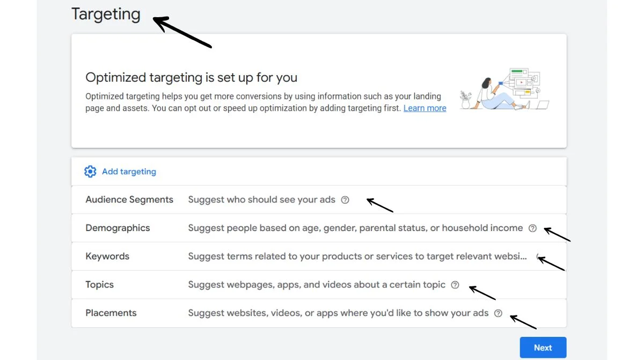This screenshot has height=360, width=644.
Task: Click the Keywords 'Suggest terms related' description
Action: point(357,256)
